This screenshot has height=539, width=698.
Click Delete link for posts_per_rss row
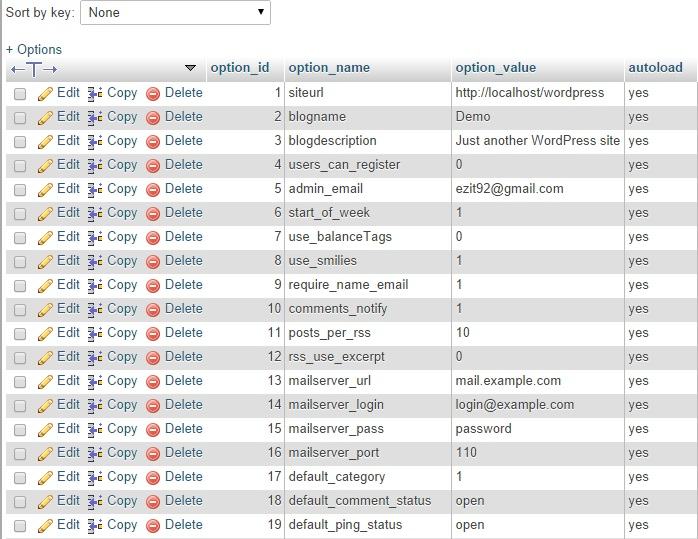tap(183, 333)
